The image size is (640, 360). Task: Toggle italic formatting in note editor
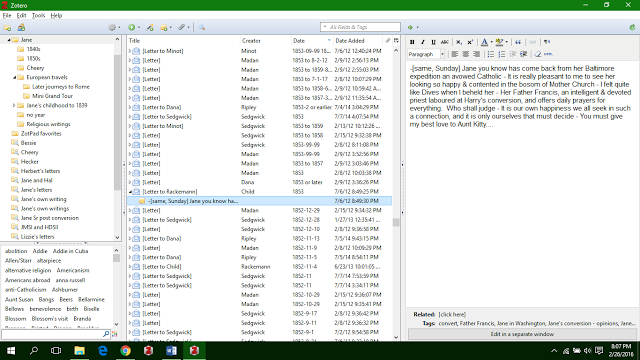pos(423,42)
